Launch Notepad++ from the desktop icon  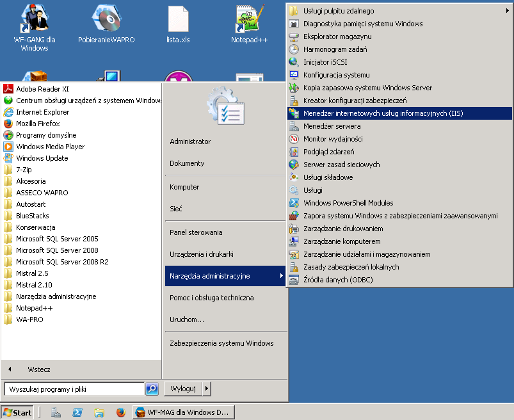[250, 24]
